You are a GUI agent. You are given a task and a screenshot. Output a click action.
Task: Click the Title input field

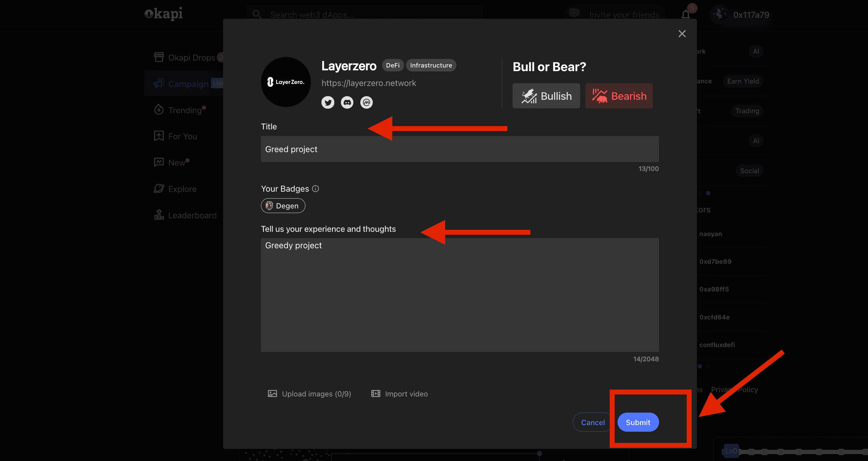pos(460,149)
